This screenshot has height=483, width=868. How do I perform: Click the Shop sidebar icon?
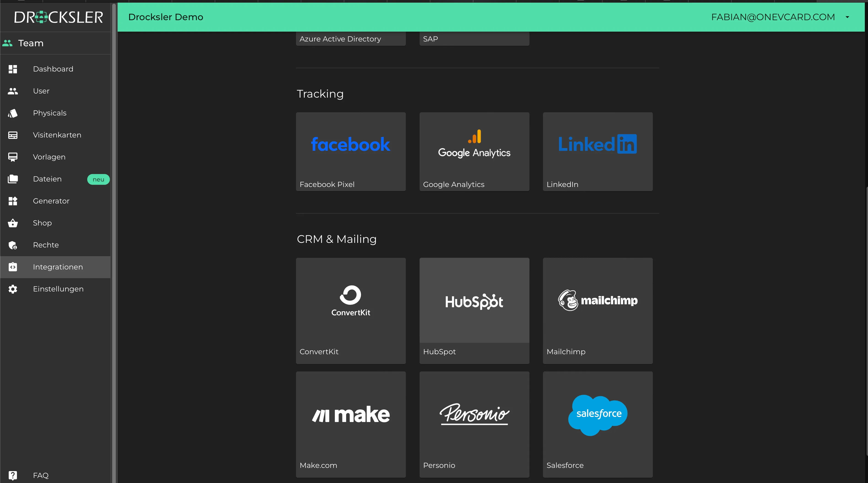13,222
